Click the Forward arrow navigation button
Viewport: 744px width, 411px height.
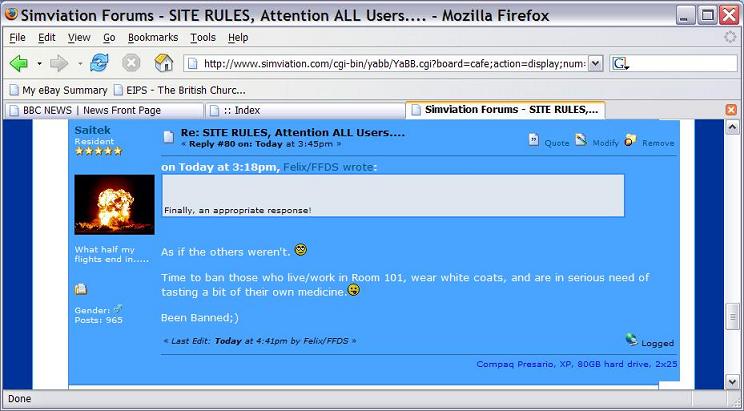(x=59, y=63)
